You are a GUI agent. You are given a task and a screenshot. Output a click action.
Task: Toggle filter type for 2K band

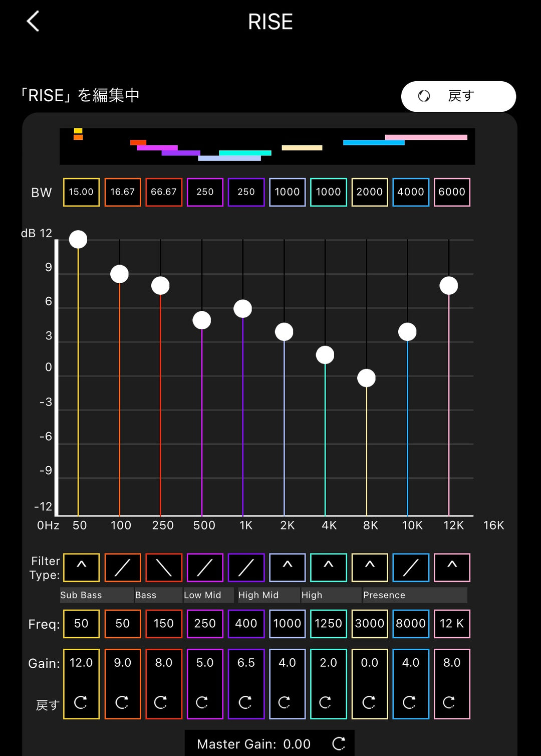[x=287, y=567]
